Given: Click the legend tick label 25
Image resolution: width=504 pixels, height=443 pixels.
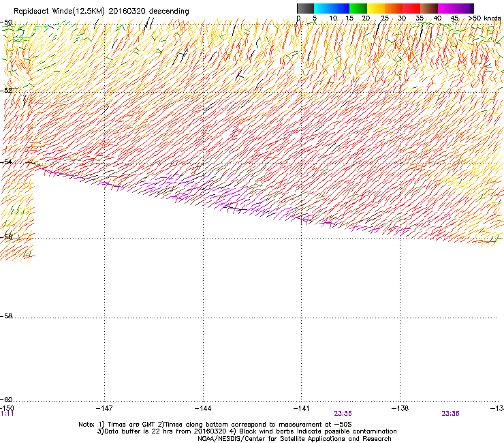Looking at the screenshot, I should tap(385, 18).
